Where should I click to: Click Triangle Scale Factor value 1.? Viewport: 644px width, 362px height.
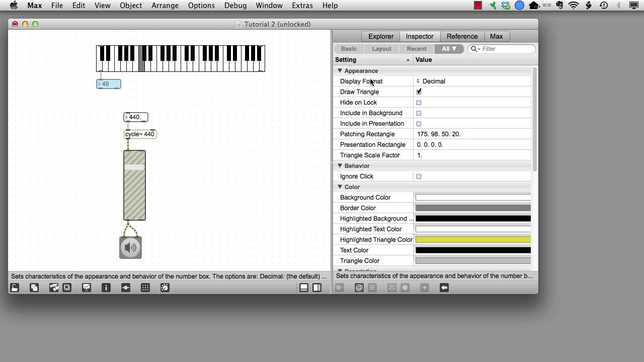point(420,155)
